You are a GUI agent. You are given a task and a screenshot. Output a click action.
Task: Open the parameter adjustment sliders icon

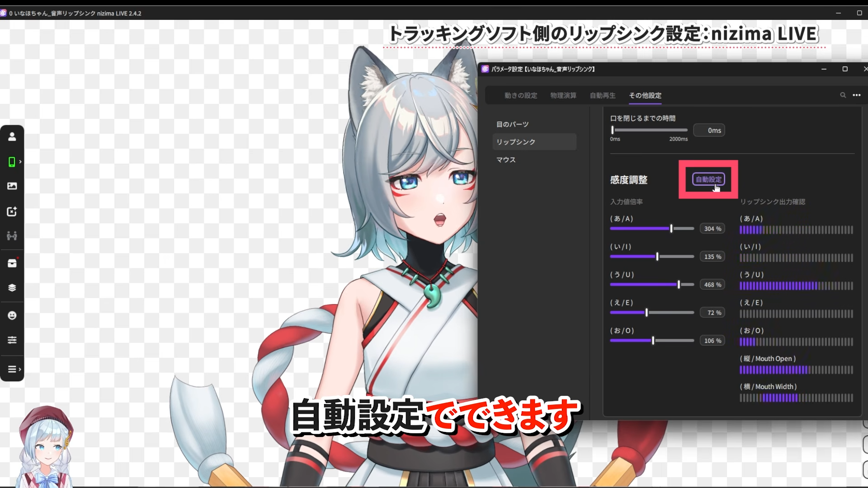[x=12, y=340]
